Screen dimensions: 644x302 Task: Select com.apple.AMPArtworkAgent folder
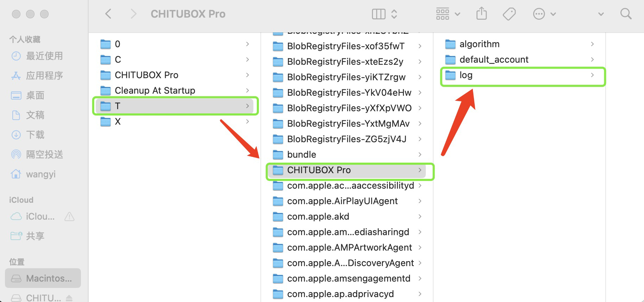[347, 247]
